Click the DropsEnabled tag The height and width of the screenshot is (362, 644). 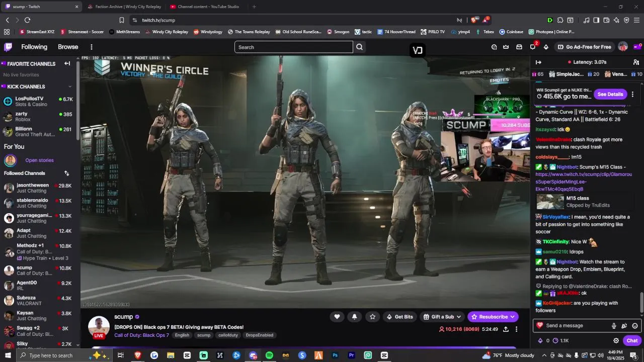[260, 335]
